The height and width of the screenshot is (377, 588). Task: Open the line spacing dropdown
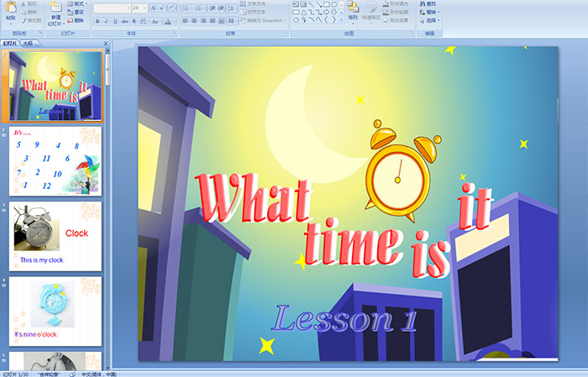pyautogui.click(x=232, y=8)
